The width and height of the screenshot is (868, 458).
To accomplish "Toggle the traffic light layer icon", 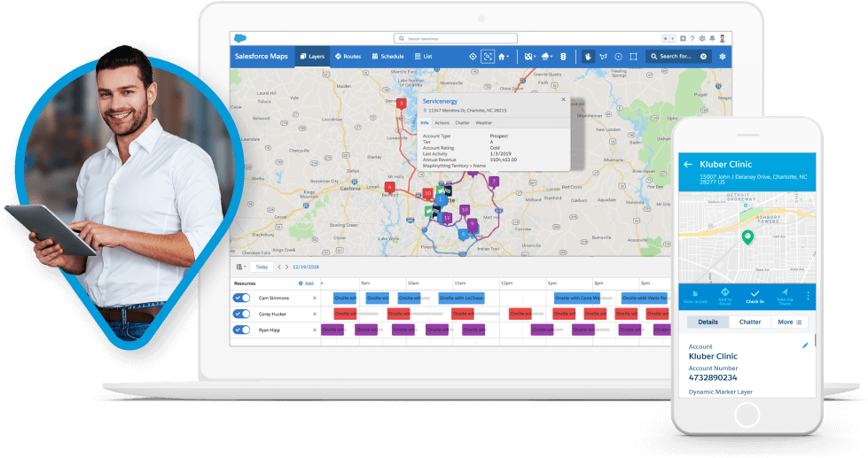I will click(x=563, y=57).
